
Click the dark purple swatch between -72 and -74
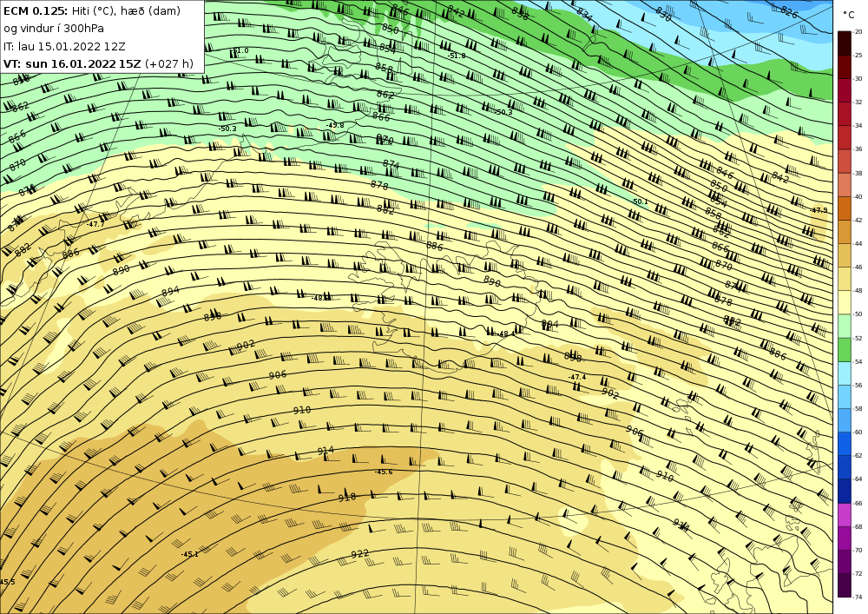(845, 585)
